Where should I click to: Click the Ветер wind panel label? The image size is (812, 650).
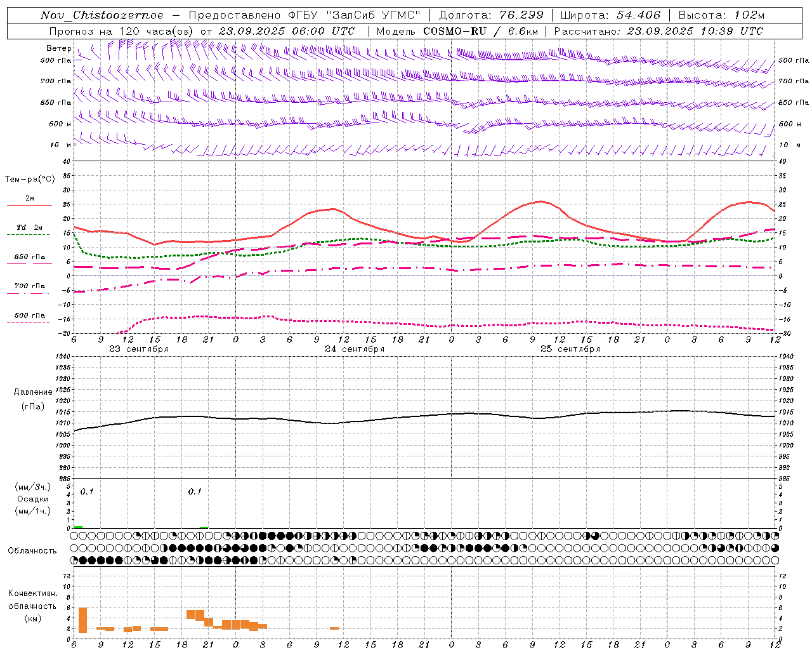coord(58,48)
